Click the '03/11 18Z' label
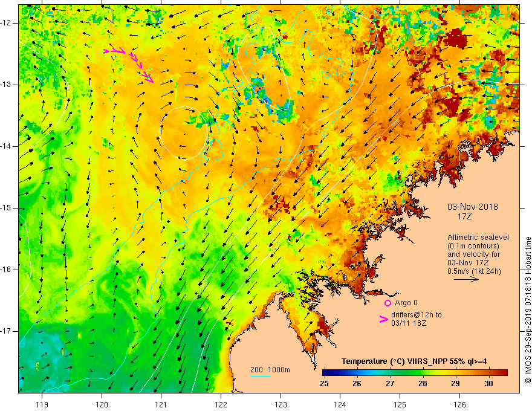 pos(409,323)
